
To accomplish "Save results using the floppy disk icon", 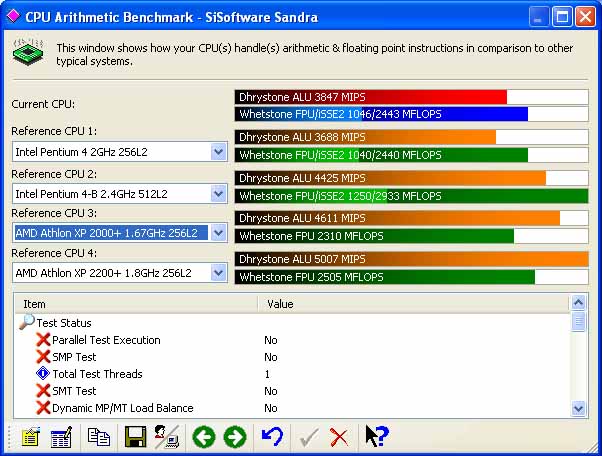I will [x=136, y=437].
